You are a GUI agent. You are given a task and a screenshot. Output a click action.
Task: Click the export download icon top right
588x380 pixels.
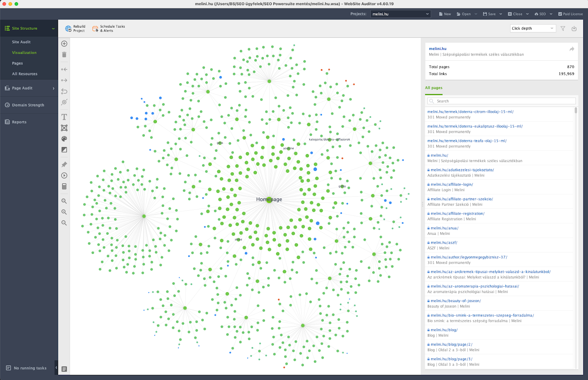tap(574, 28)
